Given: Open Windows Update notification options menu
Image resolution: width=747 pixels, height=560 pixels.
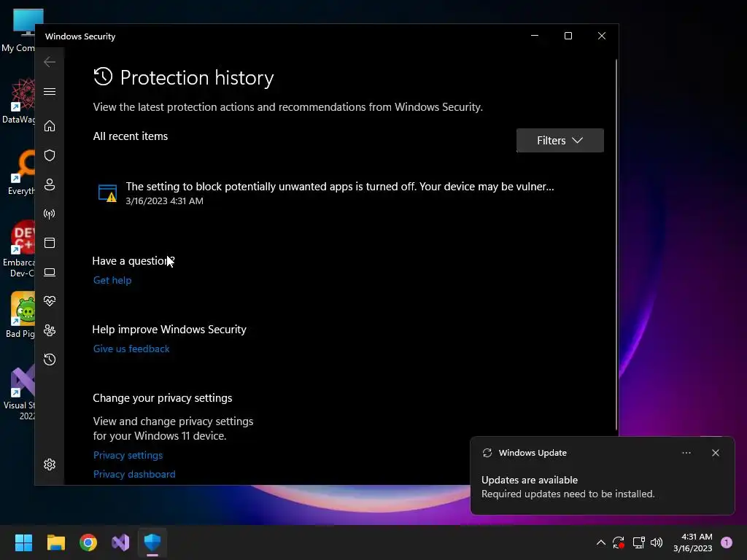Looking at the screenshot, I should click(x=686, y=453).
